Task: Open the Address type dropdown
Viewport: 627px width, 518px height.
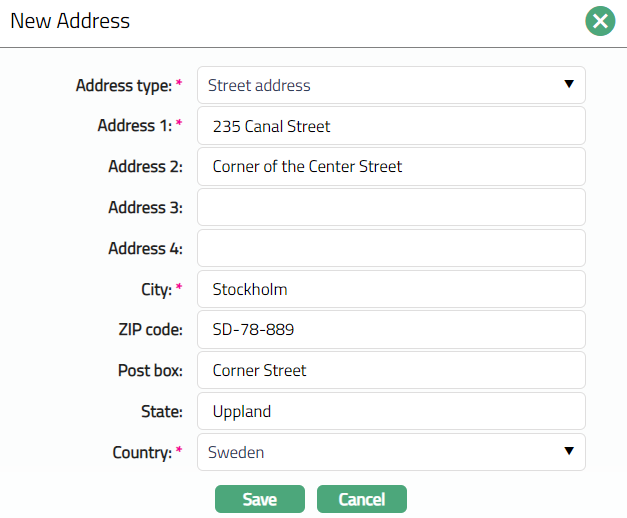Action: pos(391,85)
